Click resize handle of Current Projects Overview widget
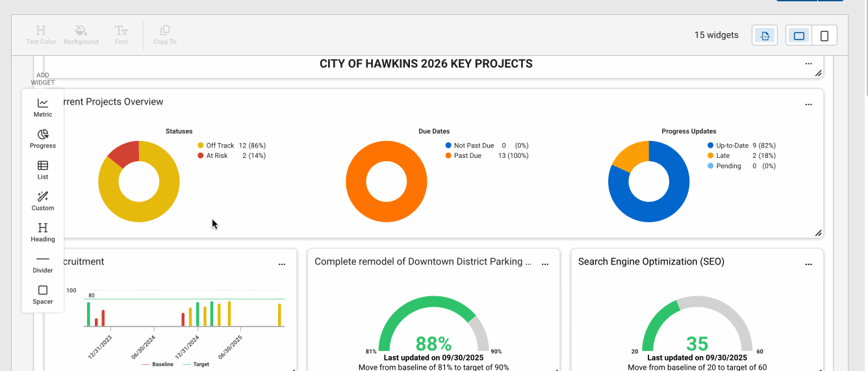The height and width of the screenshot is (371, 868). coord(818,233)
